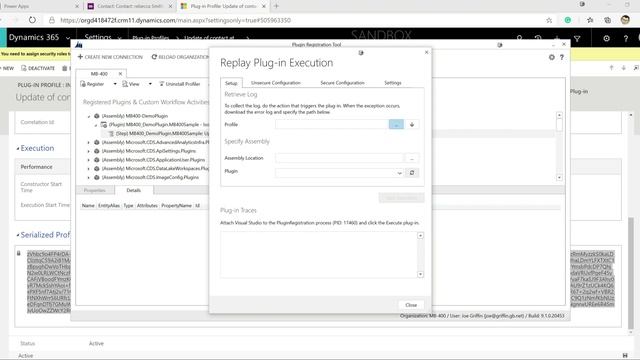Viewport: 640px width, 360px height.
Task: Collapse the Execution section in Dynamics form
Action: [x=18, y=149]
